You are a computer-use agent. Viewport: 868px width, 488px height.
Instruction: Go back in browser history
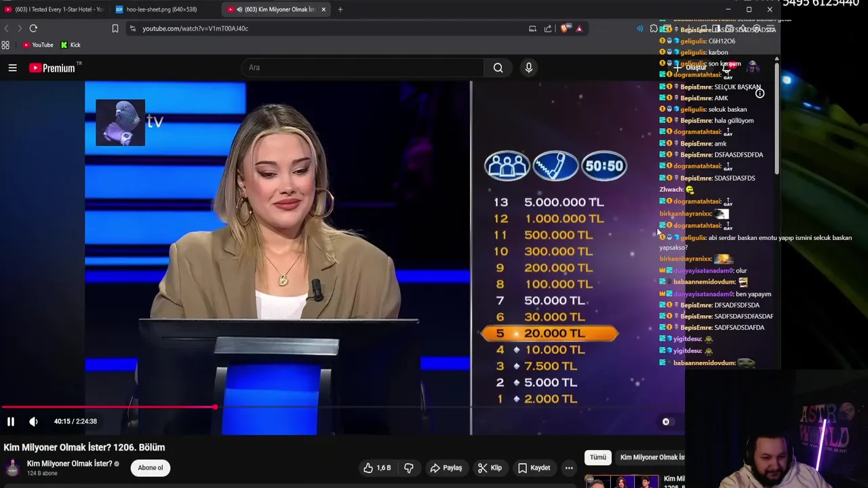(x=6, y=28)
